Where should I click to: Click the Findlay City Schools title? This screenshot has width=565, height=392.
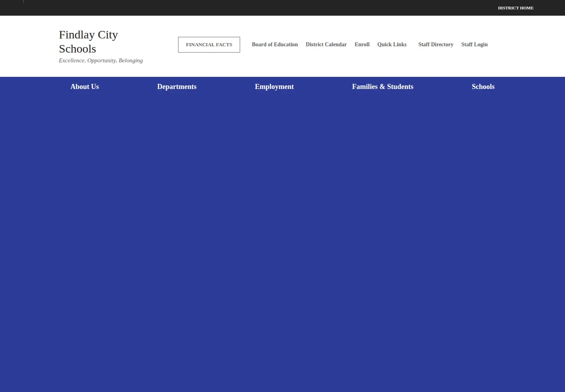coord(89,42)
